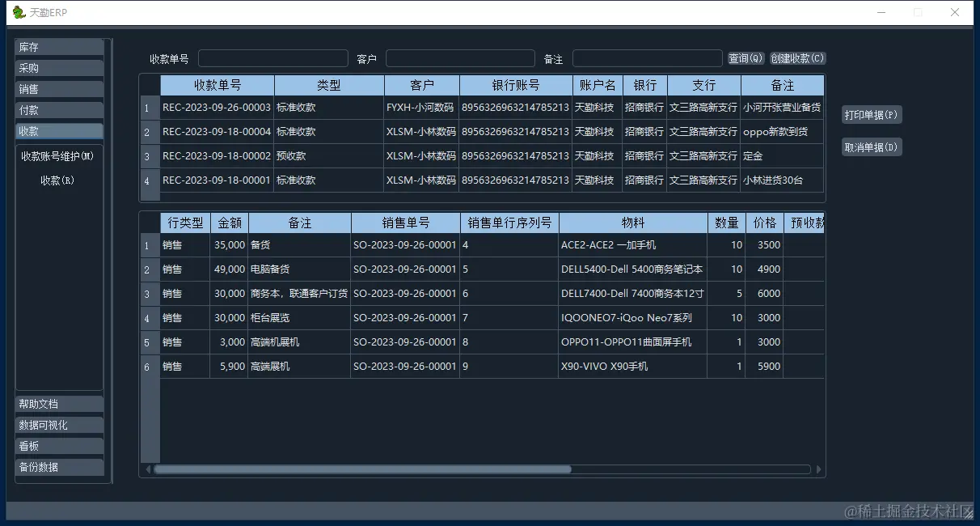The image size is (980, 526).
Task: Switch to the 销售 module
Action: [x=58, y=88]
